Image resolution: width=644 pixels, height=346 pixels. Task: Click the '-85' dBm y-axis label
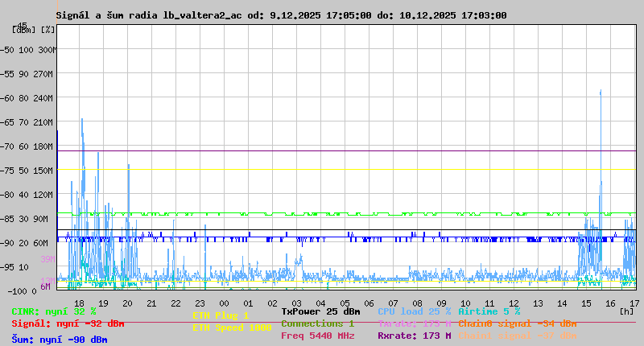pos(7,219)
